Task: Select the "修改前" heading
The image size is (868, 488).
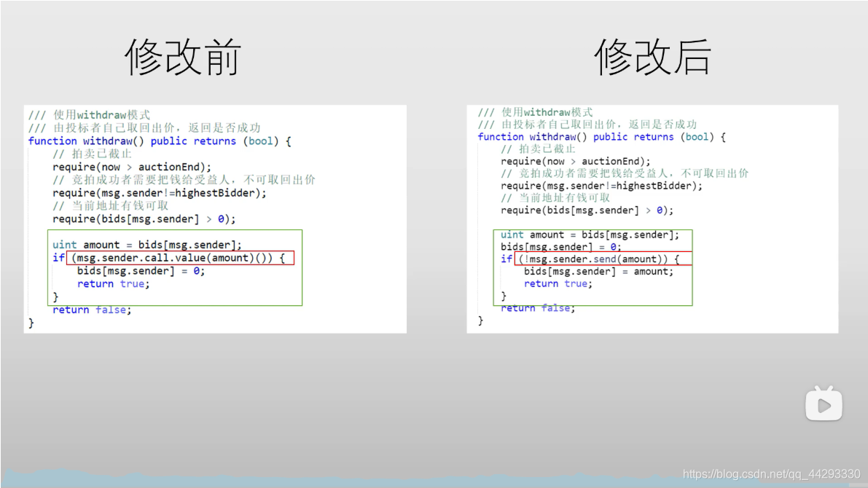Action: [x=183, y=57]
